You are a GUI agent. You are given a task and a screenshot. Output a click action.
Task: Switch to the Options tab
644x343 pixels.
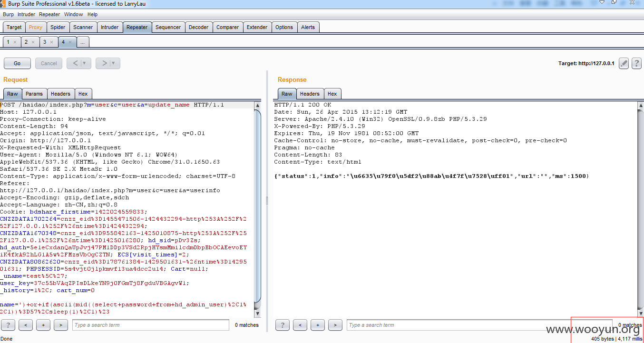coord(284,27)
